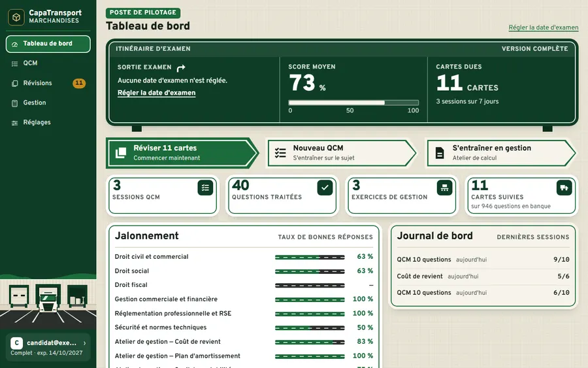Viewport: 588px width, 368px height.
Task: Click the QCM list icon in sidebar
Action: (14, 64)
